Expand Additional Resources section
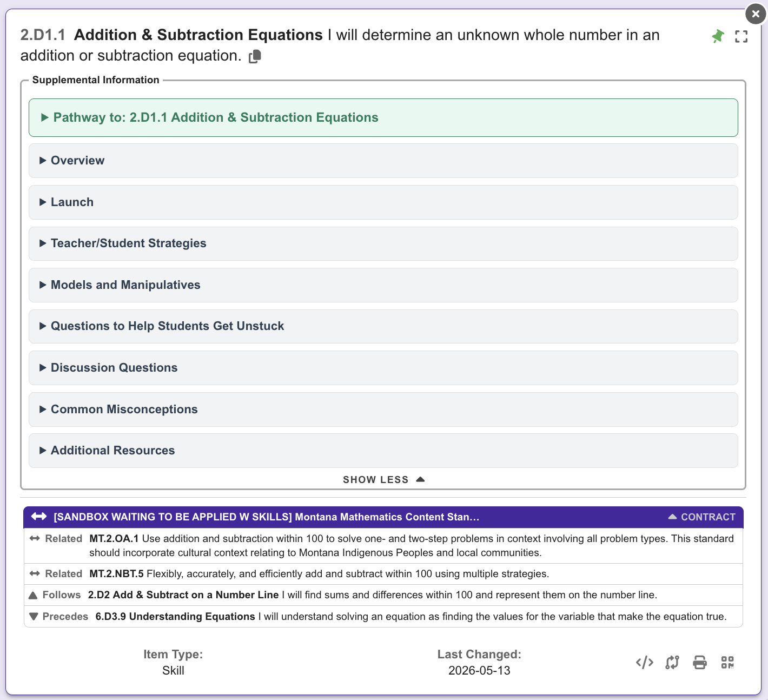Screen dimensions: 768x700 (x=383, y=451)
